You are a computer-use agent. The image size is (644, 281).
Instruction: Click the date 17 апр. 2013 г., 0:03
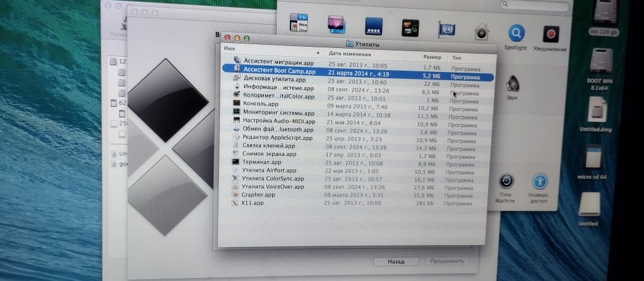point(353,155)
